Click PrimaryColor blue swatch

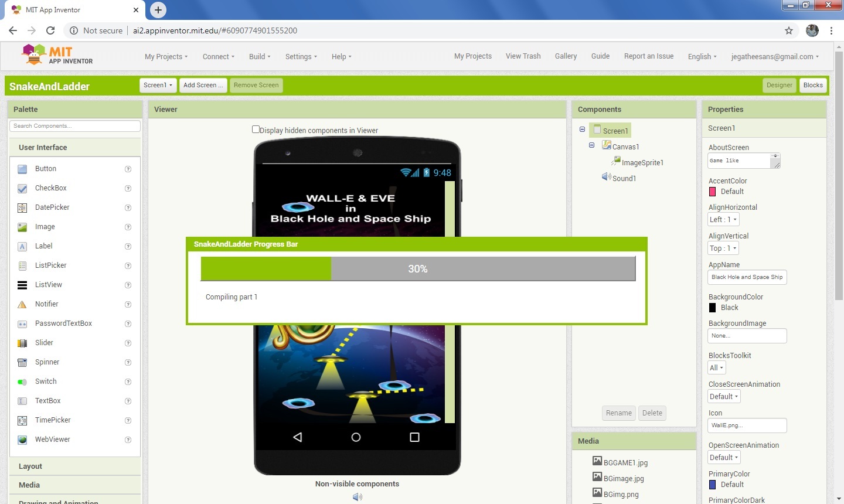click(713, 485)
